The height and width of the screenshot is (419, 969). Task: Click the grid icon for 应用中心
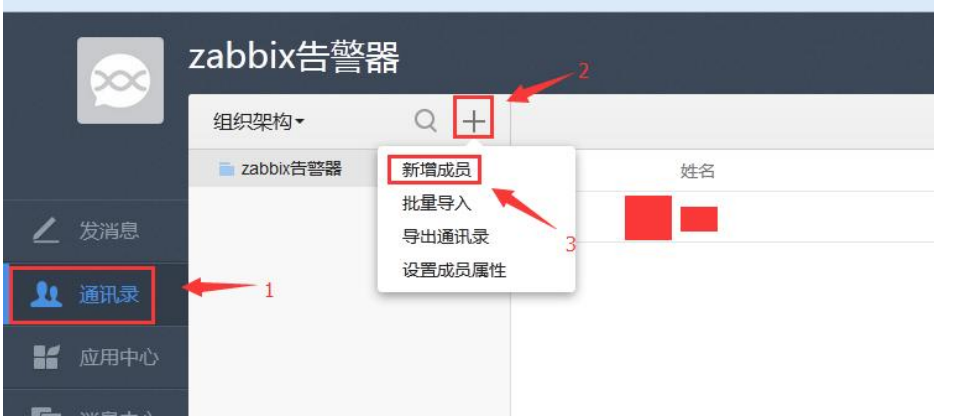tap(46, 357)
